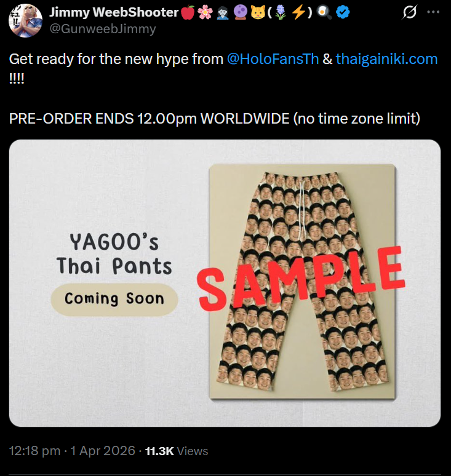
Task: Open the three-dot more options menu
Action: tap(433, 12)
